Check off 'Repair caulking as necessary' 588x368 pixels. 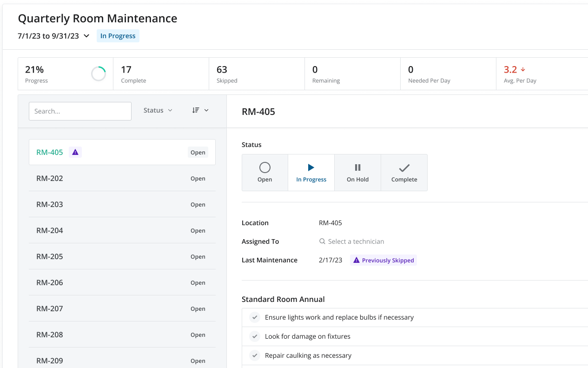[x=254, y=355]
